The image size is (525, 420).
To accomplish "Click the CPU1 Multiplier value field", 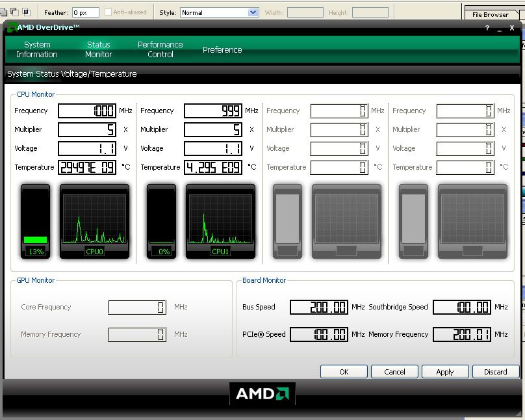I will point(213,129).
